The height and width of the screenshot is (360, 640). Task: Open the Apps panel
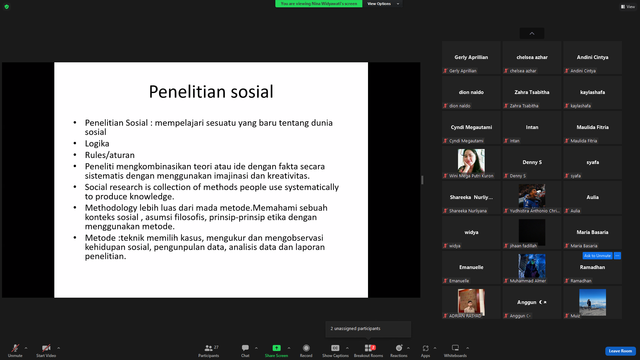tap(425, 350)
